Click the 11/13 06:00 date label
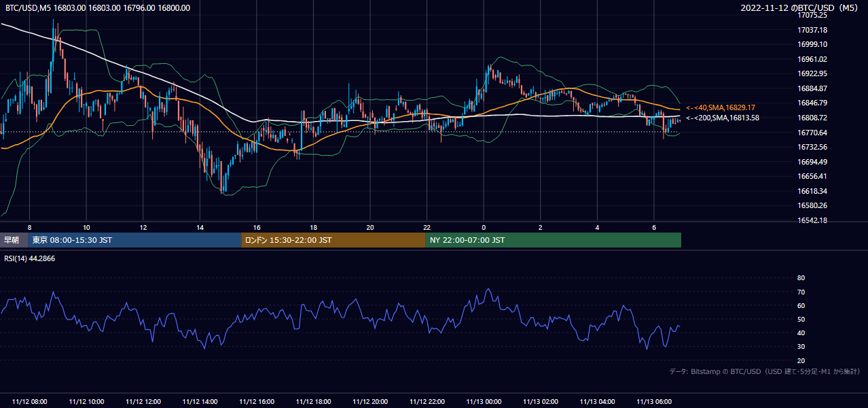The width and height of the screenshot is (868, 408). [x=654, y=402]
